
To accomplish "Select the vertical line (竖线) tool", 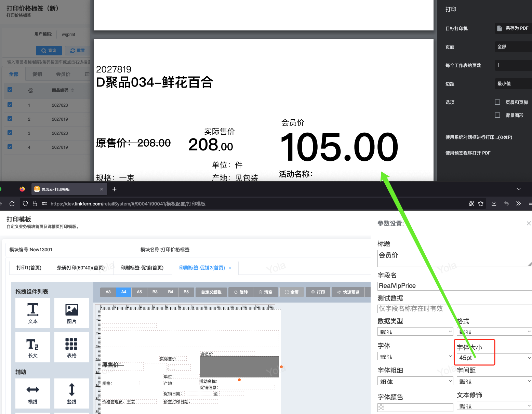I will [71, 393].
